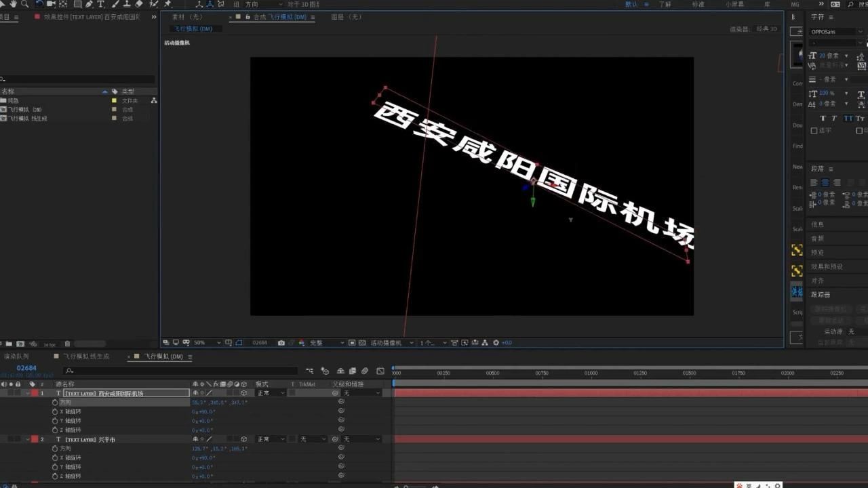Collapse layer 2 兴平市 properties
Image resolution: width=868 pixels, height=488 pixels.
click(28, 439)
